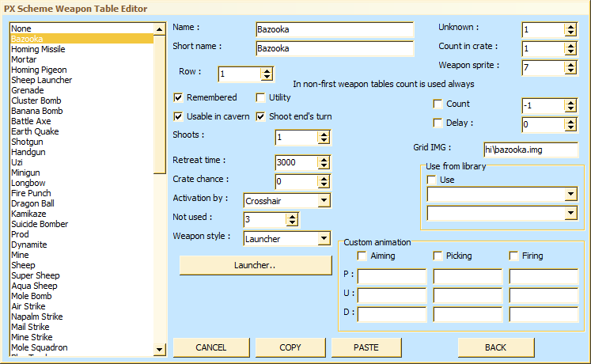
Task: Select Bazooka in the weapon list
Action: tap(81, 39)
